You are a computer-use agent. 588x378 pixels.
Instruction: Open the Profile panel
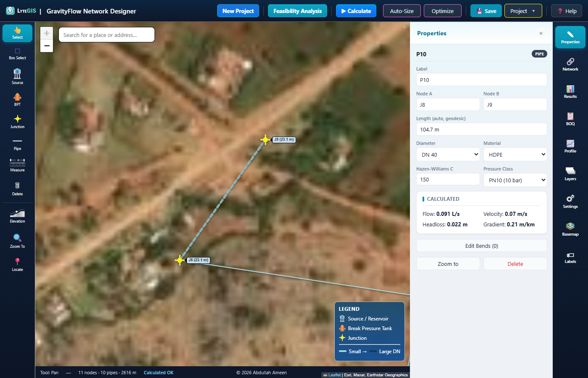[570, 147]
